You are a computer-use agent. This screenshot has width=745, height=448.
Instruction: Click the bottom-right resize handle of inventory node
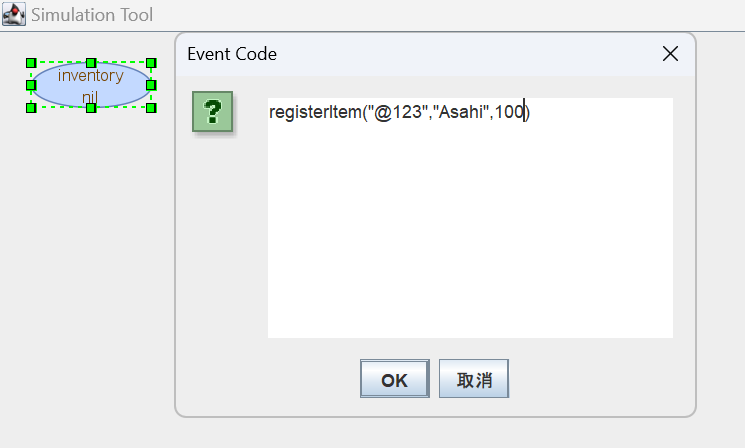(151, 107)
